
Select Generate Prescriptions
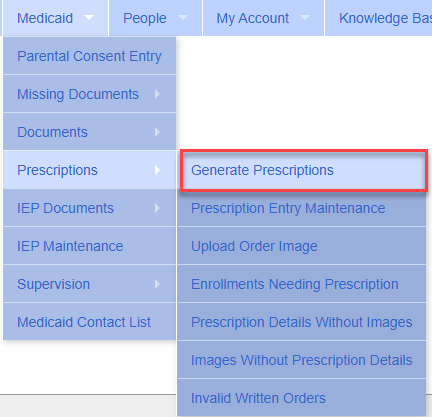click(x=304, y=170)
